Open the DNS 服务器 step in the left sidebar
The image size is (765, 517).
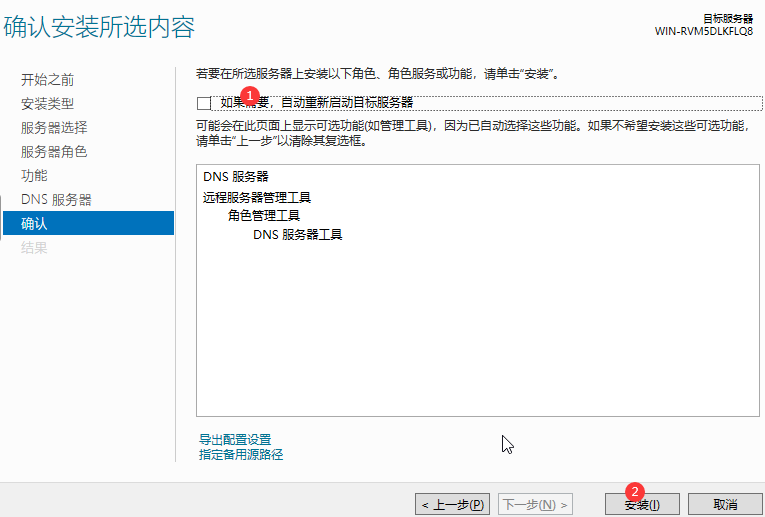[56, 200]
